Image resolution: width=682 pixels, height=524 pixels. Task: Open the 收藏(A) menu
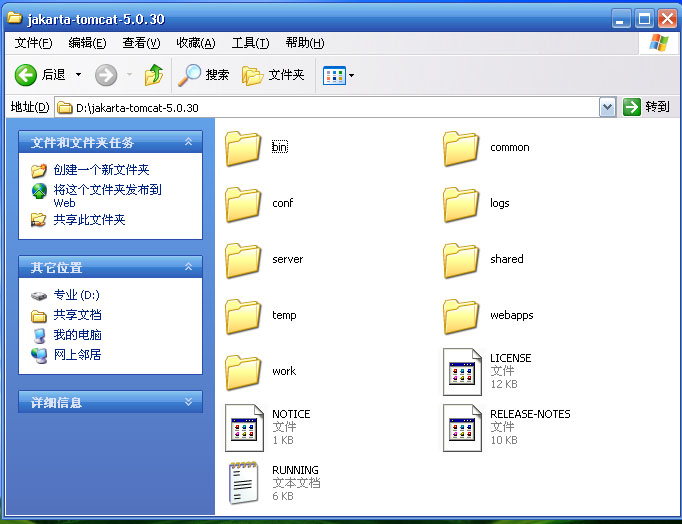[196, 43]
